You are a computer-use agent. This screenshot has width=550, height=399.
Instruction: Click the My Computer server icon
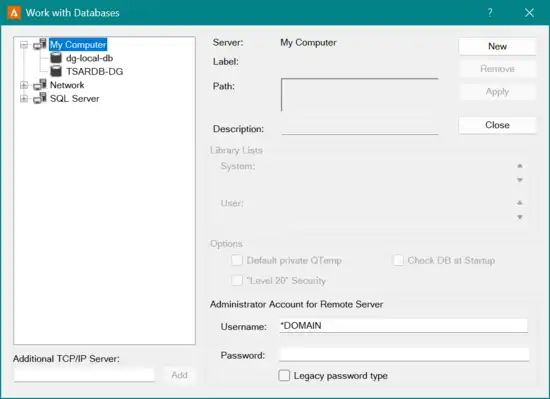pos(40,44)
